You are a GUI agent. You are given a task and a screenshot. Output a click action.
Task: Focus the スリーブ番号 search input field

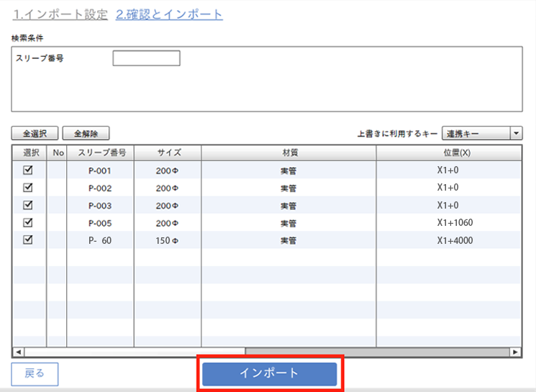click(x=146, y=58)
